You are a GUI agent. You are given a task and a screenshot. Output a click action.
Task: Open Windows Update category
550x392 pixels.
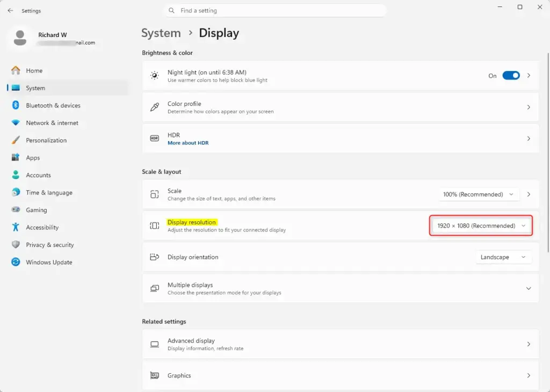click(x=49, y=262)
